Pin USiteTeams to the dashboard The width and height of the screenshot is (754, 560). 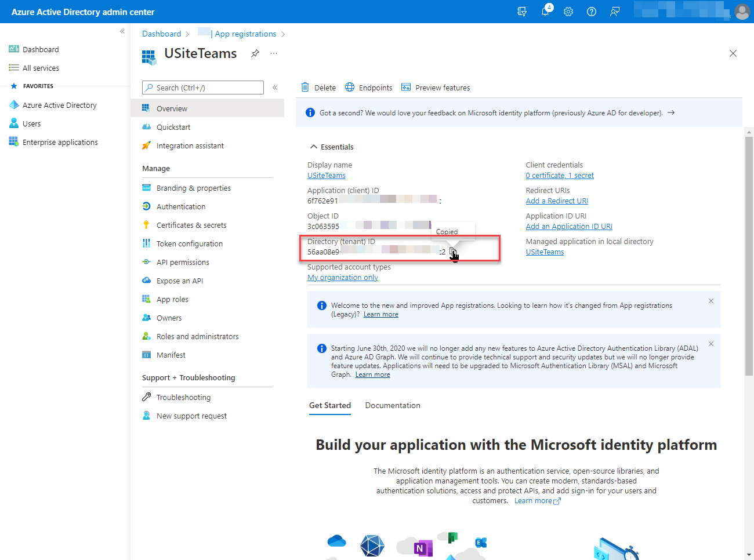click(x=255, y=53)
